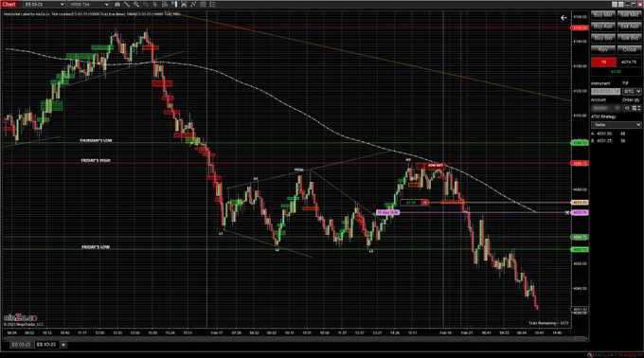Viewport: 644px width, 358px height.
Task: Click the Rev reverse position button
Action: 603,49
